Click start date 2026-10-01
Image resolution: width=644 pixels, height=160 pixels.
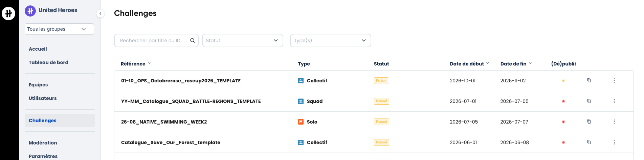pyautogui.click(x=463, y=81)
